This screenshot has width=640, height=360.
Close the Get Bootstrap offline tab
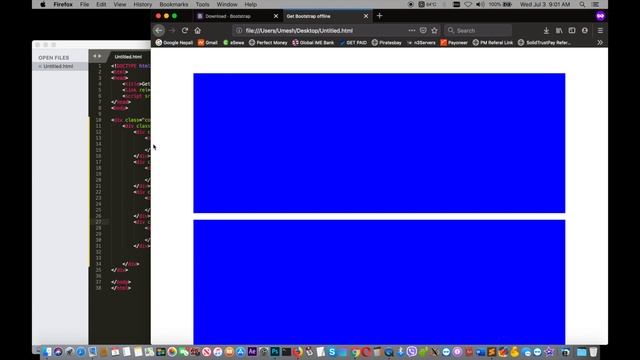click(366, 16)
